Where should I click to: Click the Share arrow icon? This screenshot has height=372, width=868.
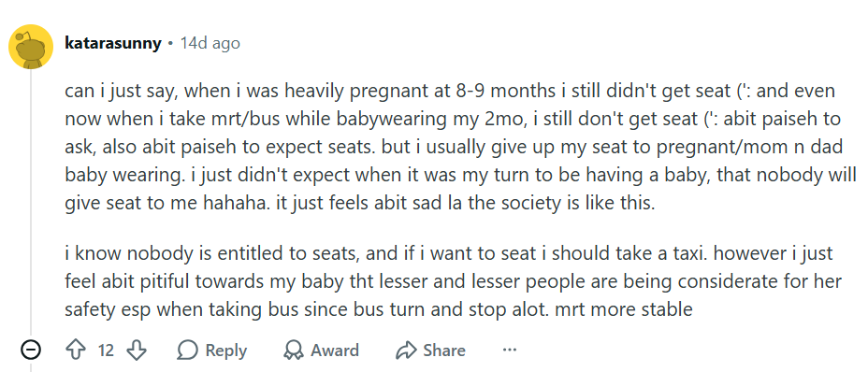406,350
